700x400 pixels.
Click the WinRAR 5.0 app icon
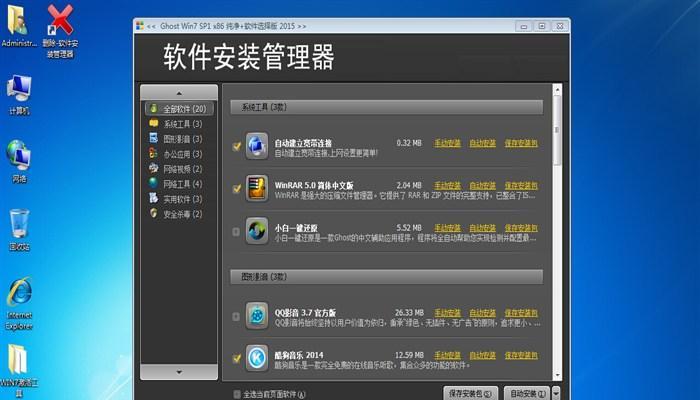point(257,188)
